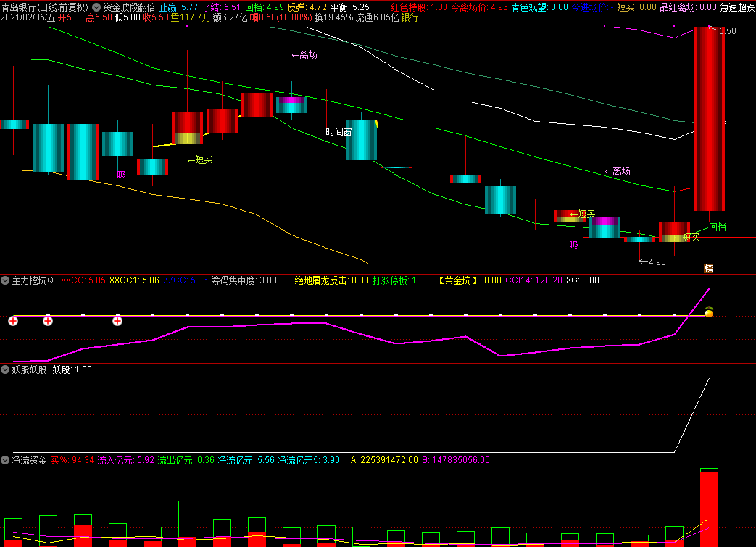Click the ←短买 signal beside 回档
The image size is (756, 547).
(x=686, y=237)
